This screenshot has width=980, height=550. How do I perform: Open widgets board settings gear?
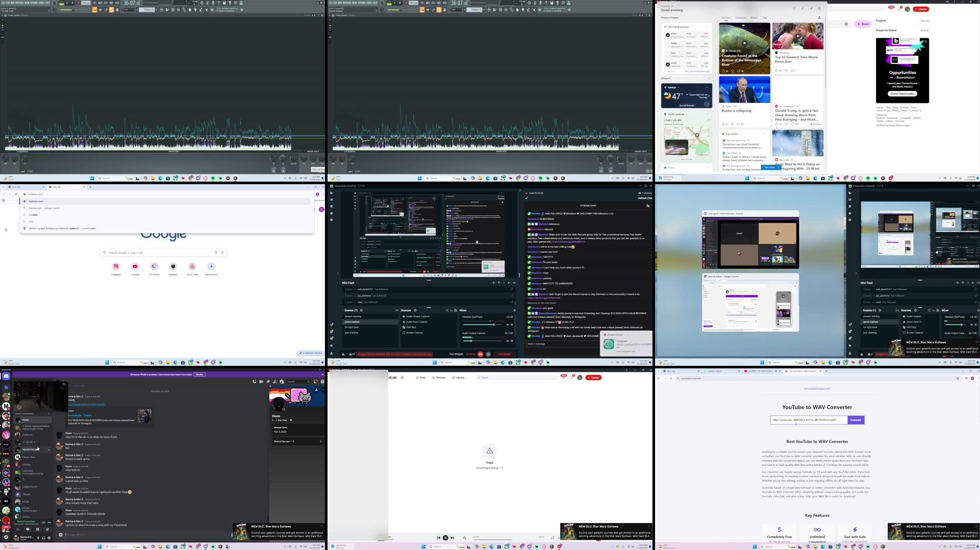[819, 8]
